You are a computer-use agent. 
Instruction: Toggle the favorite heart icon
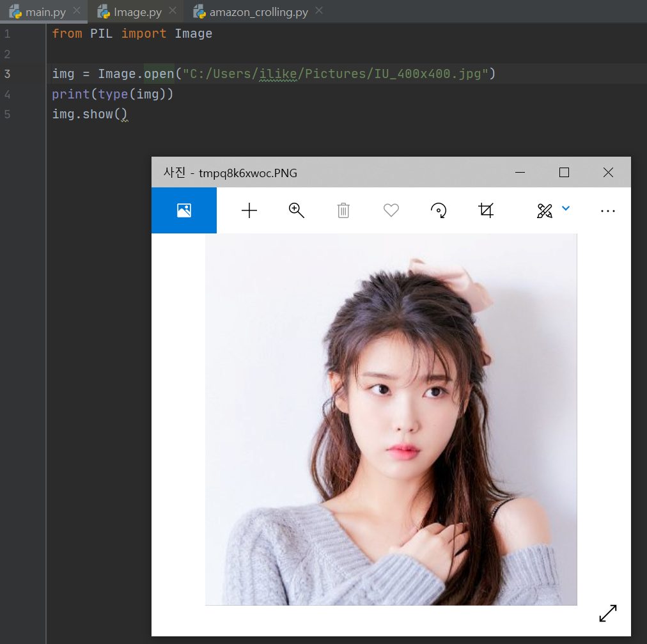[x=391, y=210]
